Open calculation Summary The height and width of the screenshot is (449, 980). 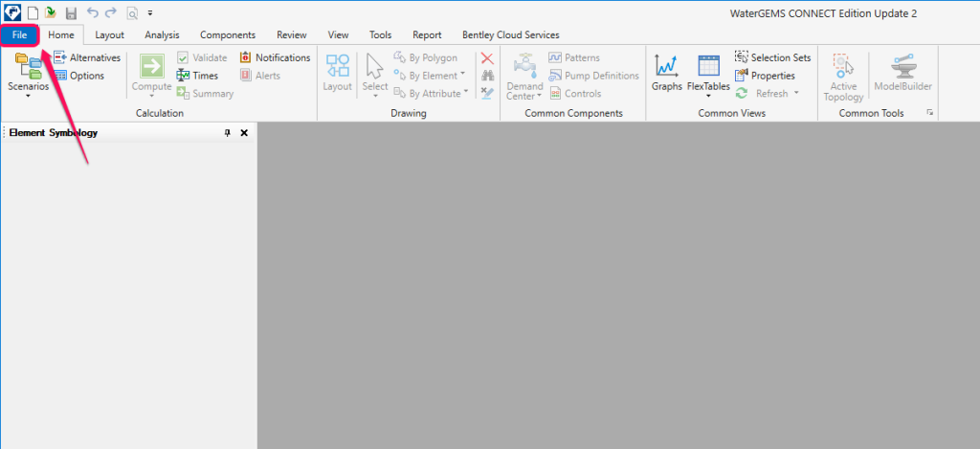click(x=205, y=94)
